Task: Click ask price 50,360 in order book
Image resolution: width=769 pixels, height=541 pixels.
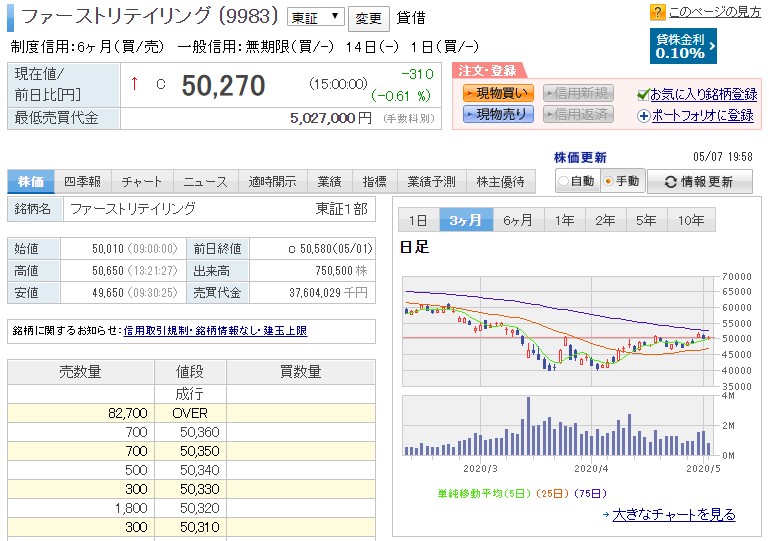Action: click(x=200, y=432)
